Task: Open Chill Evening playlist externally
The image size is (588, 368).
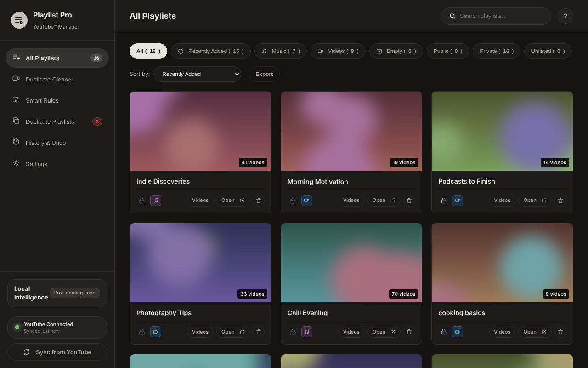Action: [384, 332]
